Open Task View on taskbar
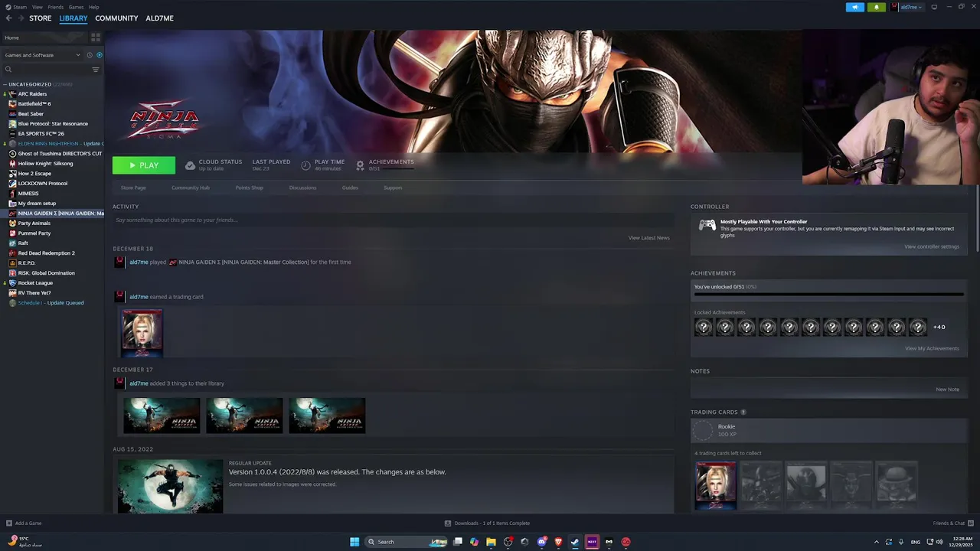Image resolution: width=980 pixels, height=551 pixels. click(458, 542)
